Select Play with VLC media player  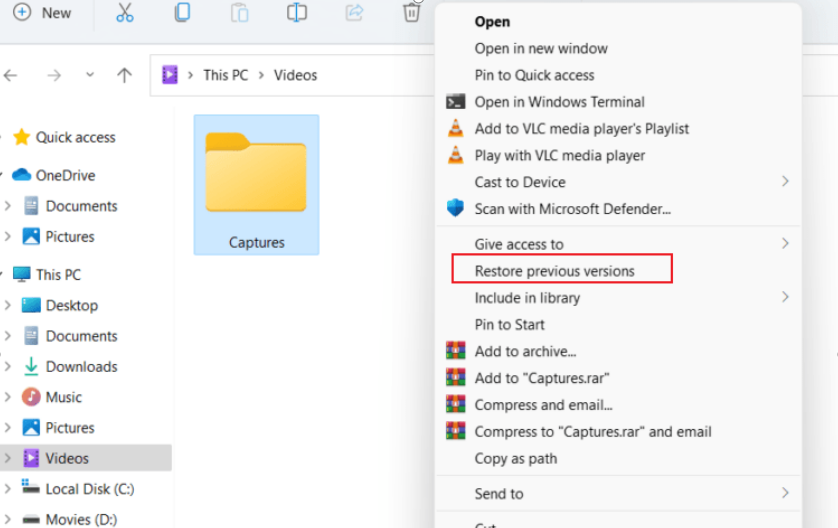(559, 155)
